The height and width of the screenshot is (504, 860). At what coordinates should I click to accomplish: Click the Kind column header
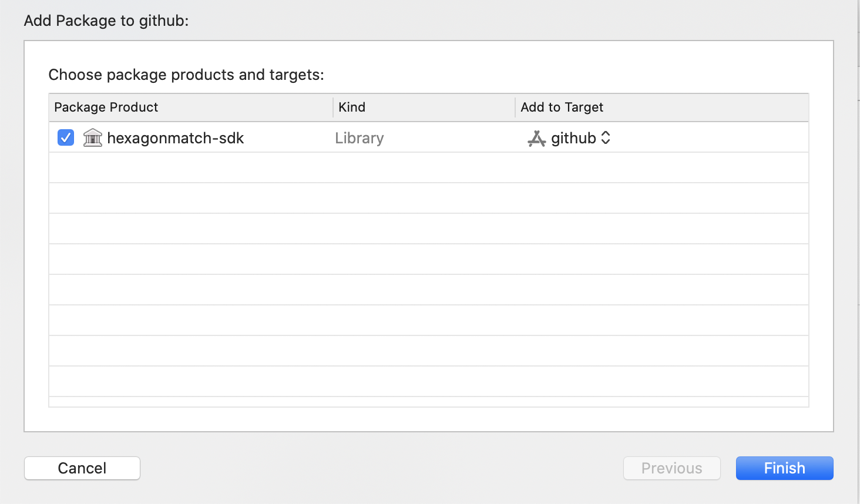click(352, 107)
